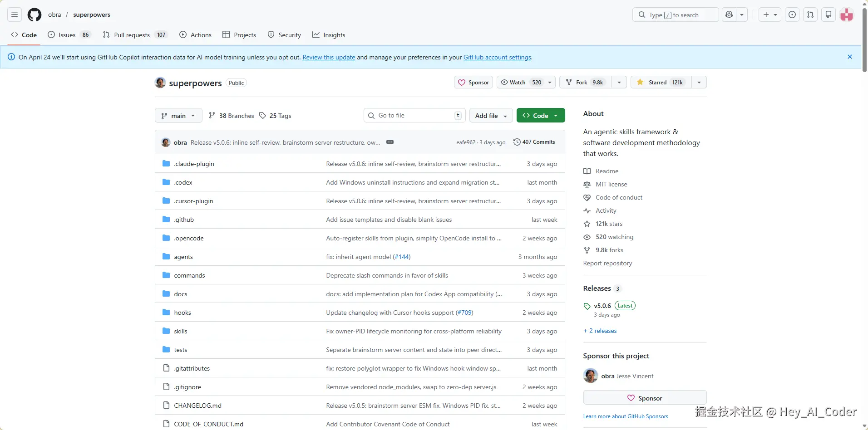Open Learn more about GitHub Sponsors
The width and height of the screenshot is (868, 430).
pyautogui.click(x=626, y=416)
